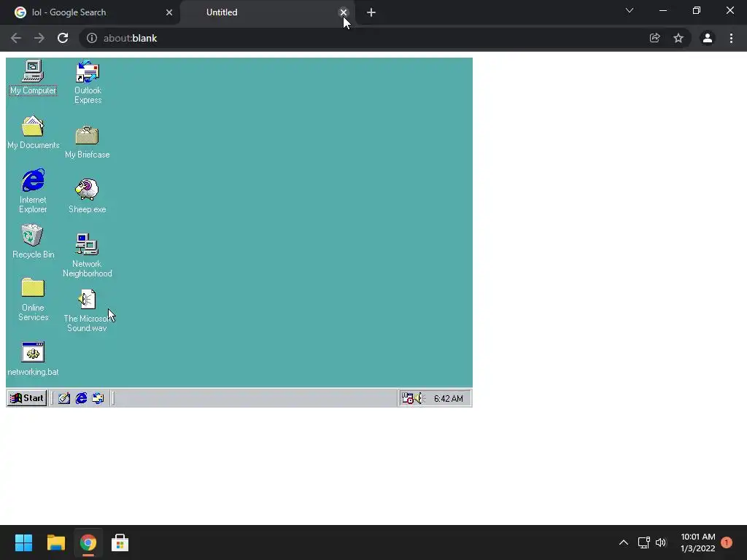This screenshot has height=560, width=747.
Task: Go forward in Chrome
Action: coord(39,38)
